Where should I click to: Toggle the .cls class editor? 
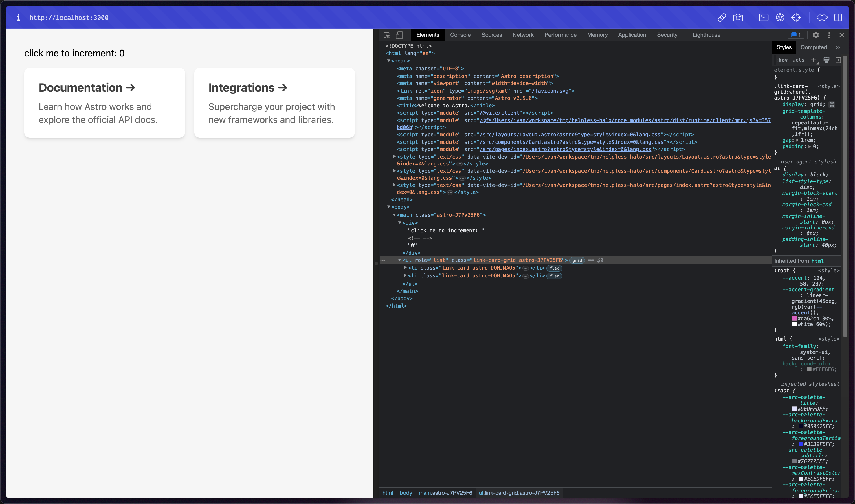point(799,60)
